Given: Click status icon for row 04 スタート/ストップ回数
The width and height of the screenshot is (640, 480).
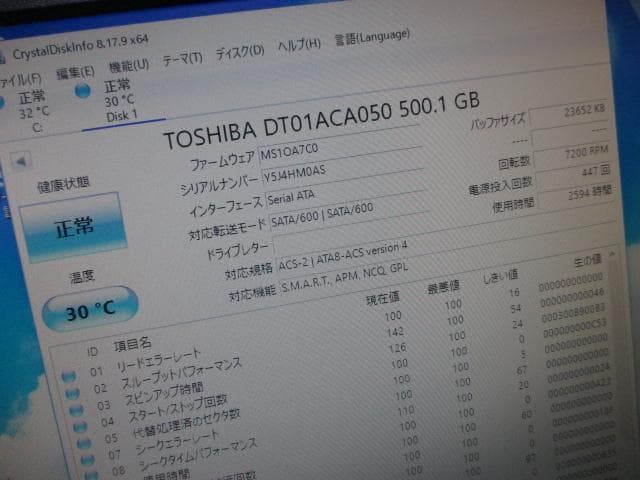Looking at the screenshot, I should [x=80, y=426].
